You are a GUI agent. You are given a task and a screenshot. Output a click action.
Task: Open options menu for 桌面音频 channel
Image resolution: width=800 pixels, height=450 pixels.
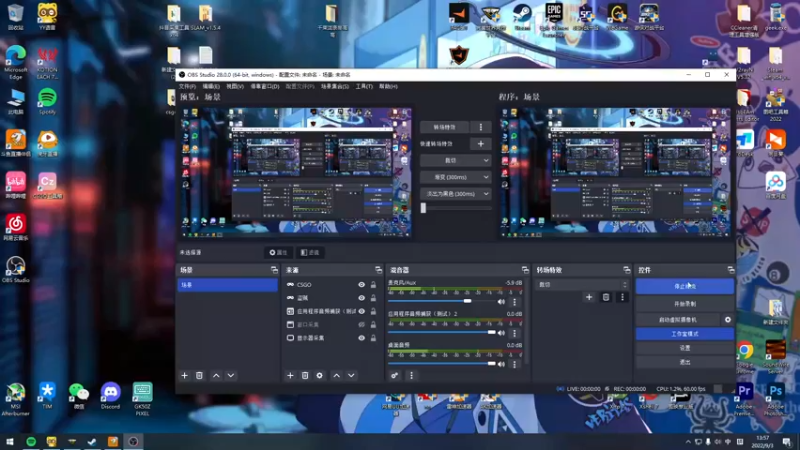514,364
